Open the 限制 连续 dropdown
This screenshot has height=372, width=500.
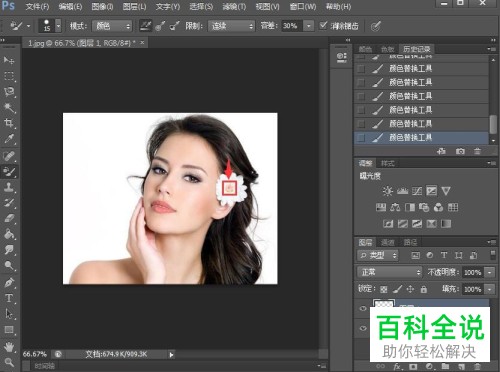pyautogui.click(x=231, y=26)
